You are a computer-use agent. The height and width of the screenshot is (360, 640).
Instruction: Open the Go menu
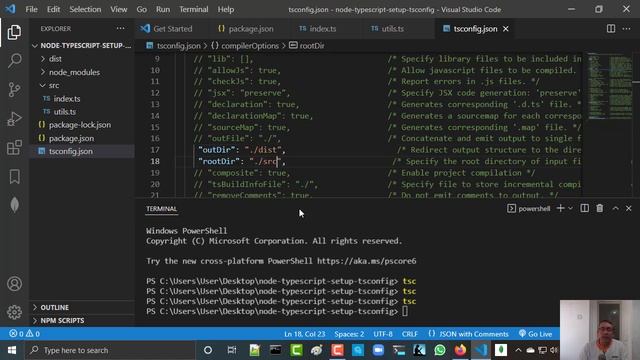142,9
